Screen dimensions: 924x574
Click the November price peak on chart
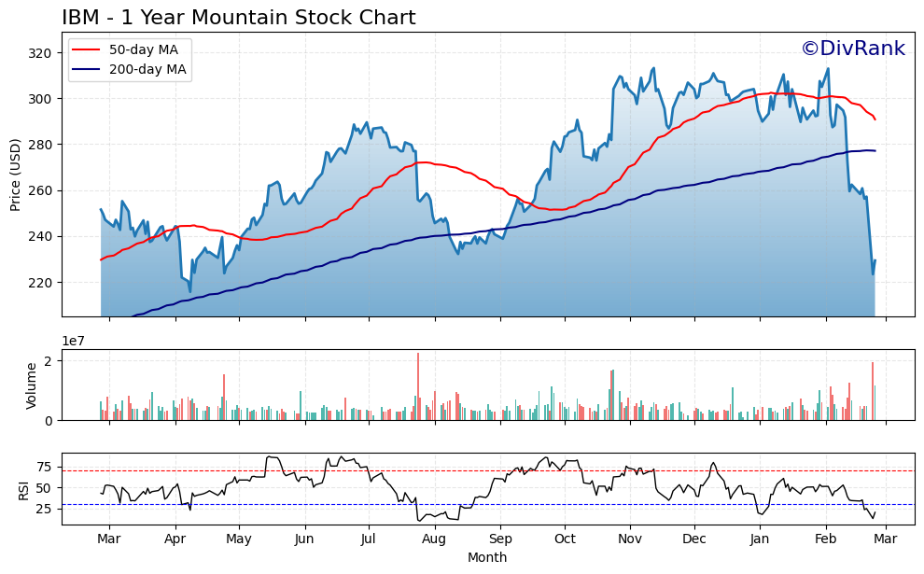651,67
